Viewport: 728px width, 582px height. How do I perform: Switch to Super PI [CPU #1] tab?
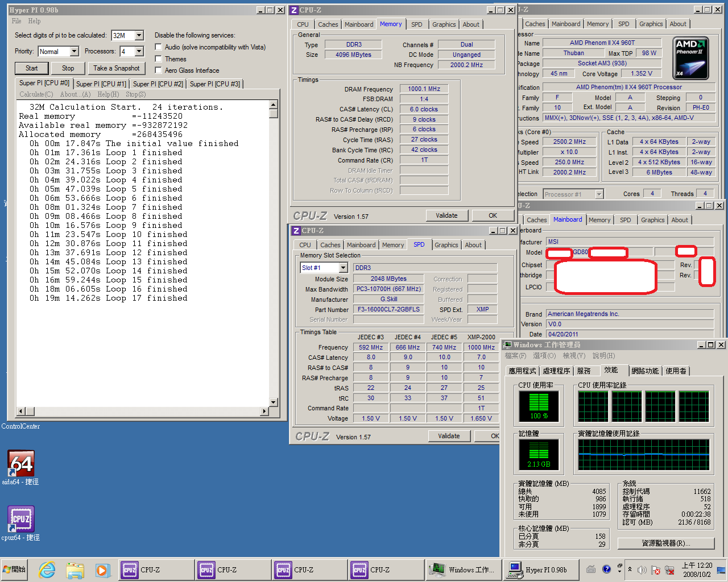click(x=101, y=84)
